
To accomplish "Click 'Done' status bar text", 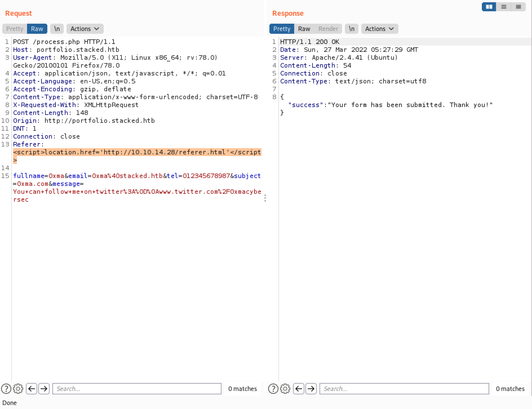I will [x=10, y=403].
